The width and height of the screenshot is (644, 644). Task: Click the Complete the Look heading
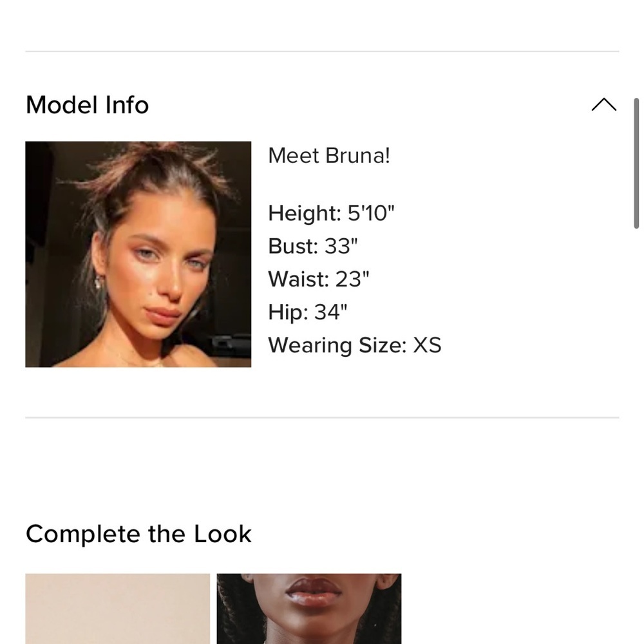(138, 534)
